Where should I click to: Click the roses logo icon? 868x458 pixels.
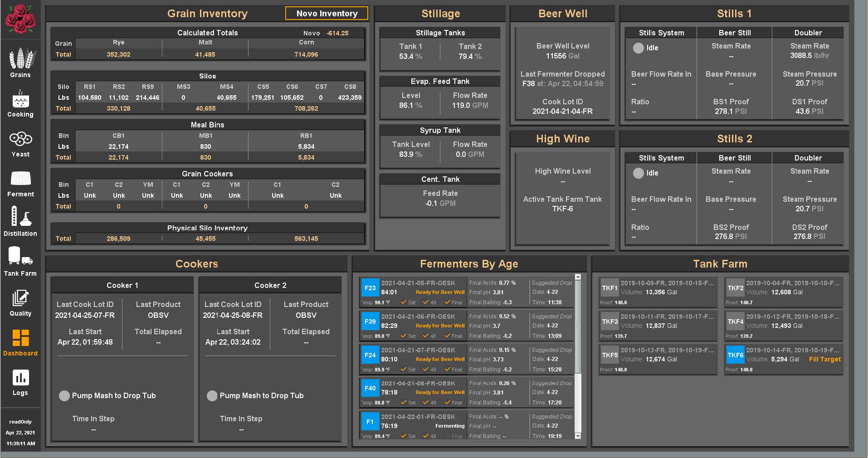(x=20, y=19)
